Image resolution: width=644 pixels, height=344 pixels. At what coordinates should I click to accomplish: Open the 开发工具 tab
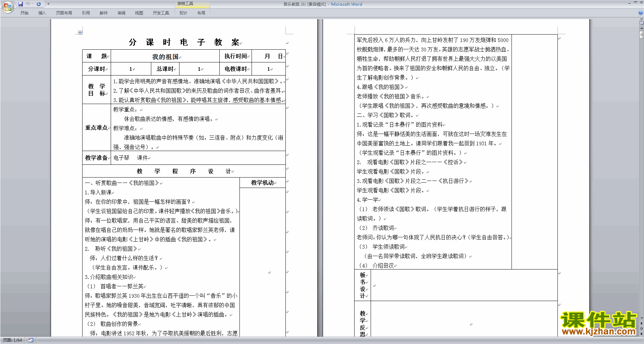click(x=161, y=13)
